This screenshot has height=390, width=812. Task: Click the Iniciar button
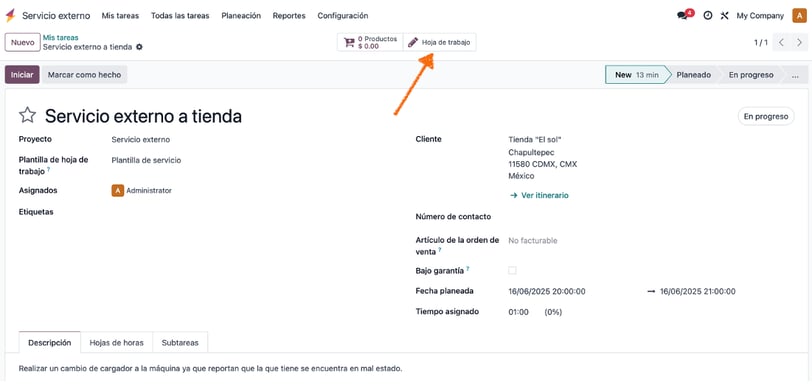pos(22,75)
